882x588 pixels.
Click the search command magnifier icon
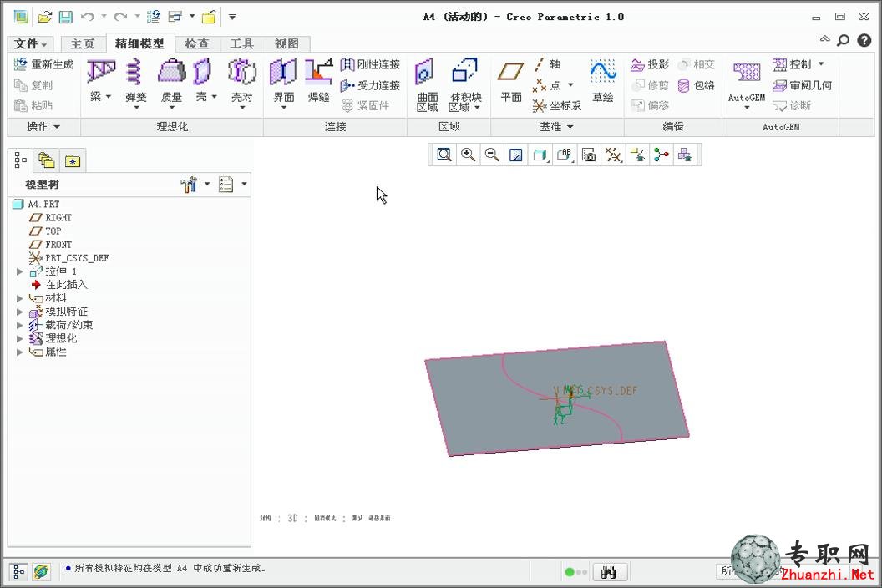844,41
